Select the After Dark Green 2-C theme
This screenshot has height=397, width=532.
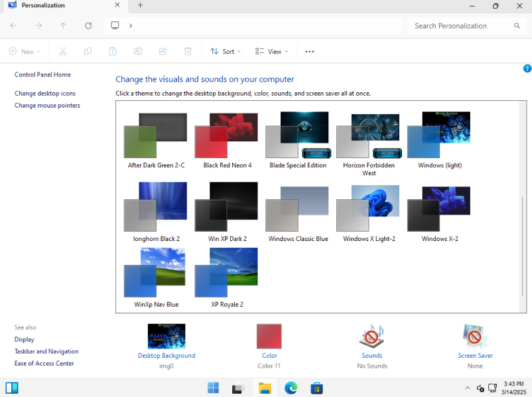point(156,140)
